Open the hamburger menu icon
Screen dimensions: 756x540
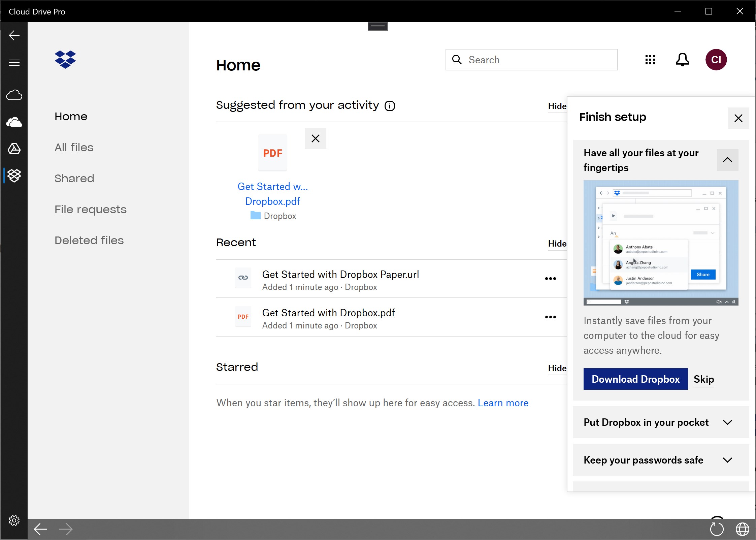click(x=14, y=63)
